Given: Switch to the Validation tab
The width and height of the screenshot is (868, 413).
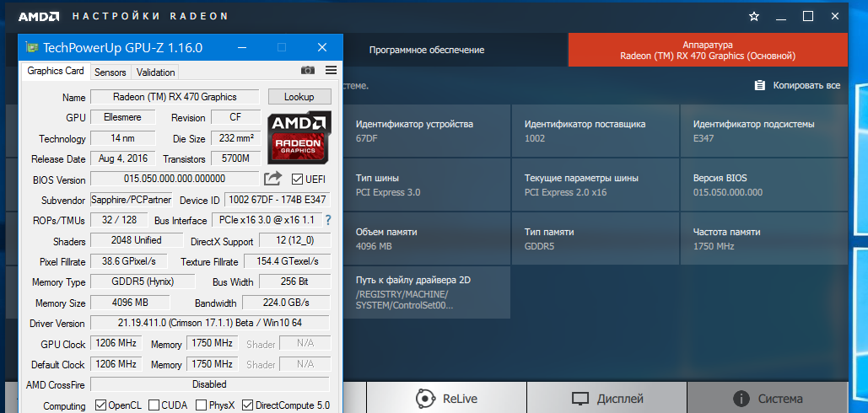Looking at the screenshot, I should (155, 72).
